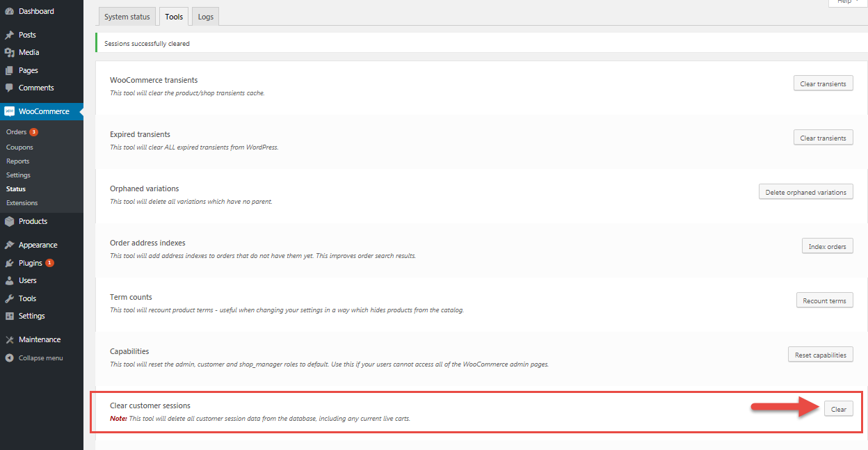The image size is (868, 450).
Task: Open the Appearance menu label
Action: [38, 245]
